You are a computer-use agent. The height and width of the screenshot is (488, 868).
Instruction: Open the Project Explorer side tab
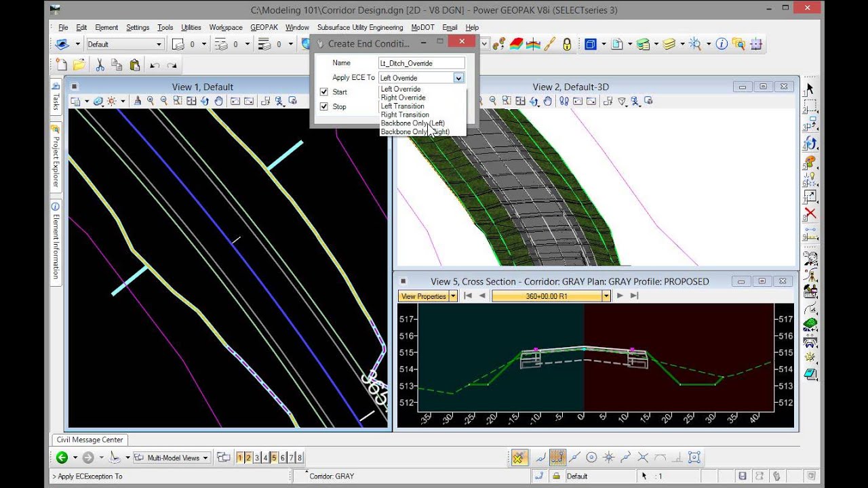(x=56, y=157)
